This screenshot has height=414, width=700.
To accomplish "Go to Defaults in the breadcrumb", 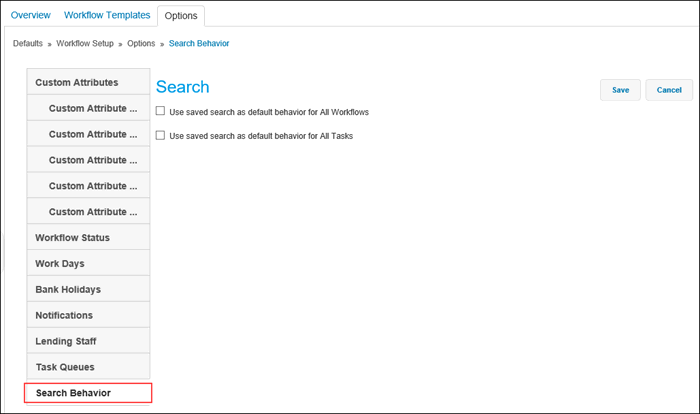I will point(28,43).
